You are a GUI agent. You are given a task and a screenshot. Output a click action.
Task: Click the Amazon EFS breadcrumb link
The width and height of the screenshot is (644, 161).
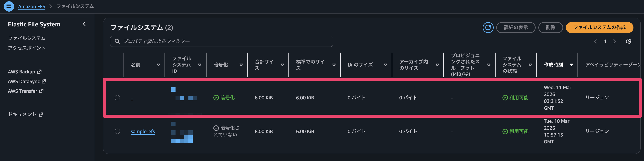(31, 6)
